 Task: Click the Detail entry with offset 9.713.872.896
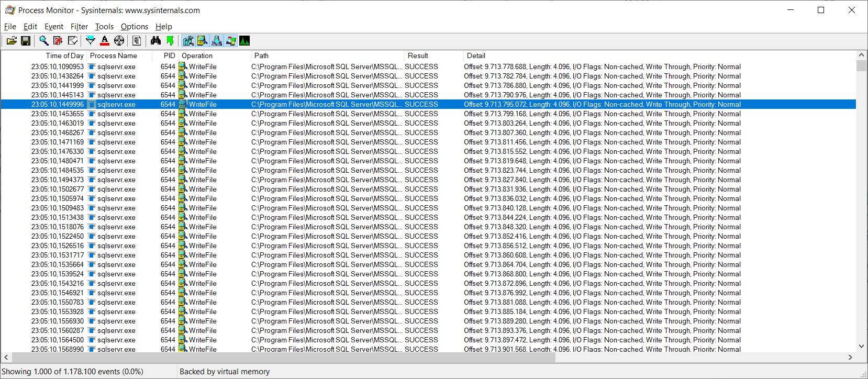pyautogui.click(x=602, y=284)
